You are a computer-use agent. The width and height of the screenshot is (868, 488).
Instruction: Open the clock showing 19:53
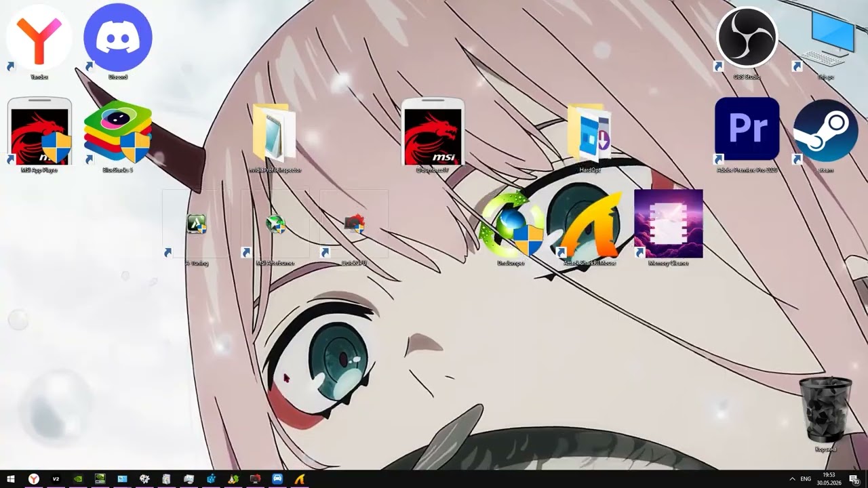[829, 479]
